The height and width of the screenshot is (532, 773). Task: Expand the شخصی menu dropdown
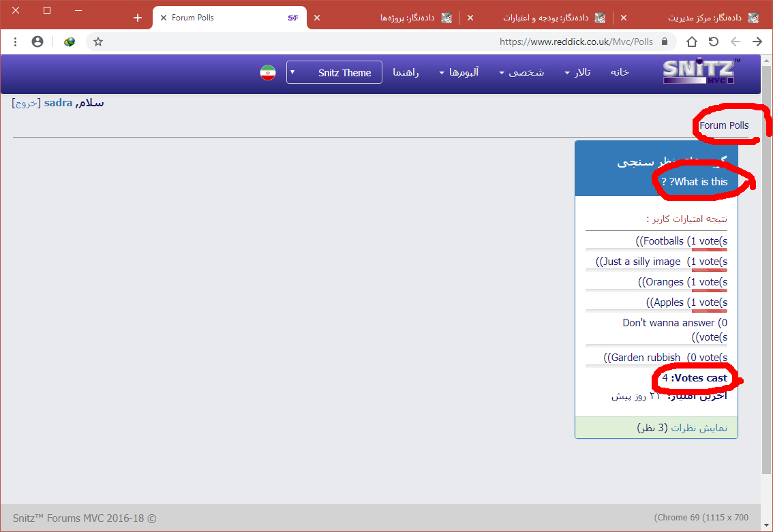coord(521,73)
